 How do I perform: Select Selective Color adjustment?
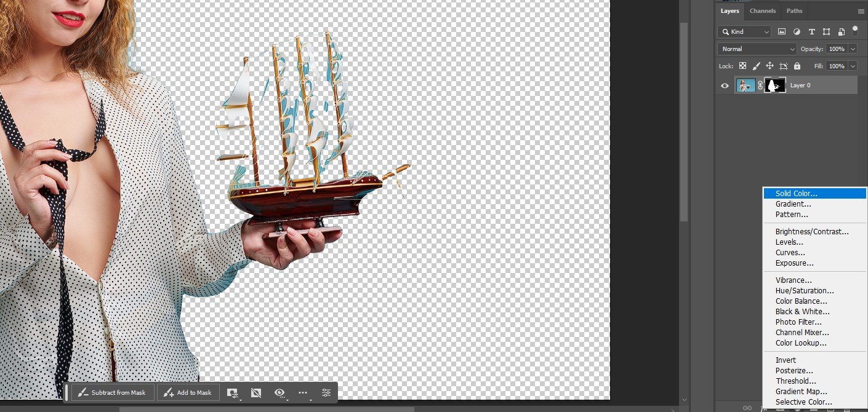tap(814, 402)
